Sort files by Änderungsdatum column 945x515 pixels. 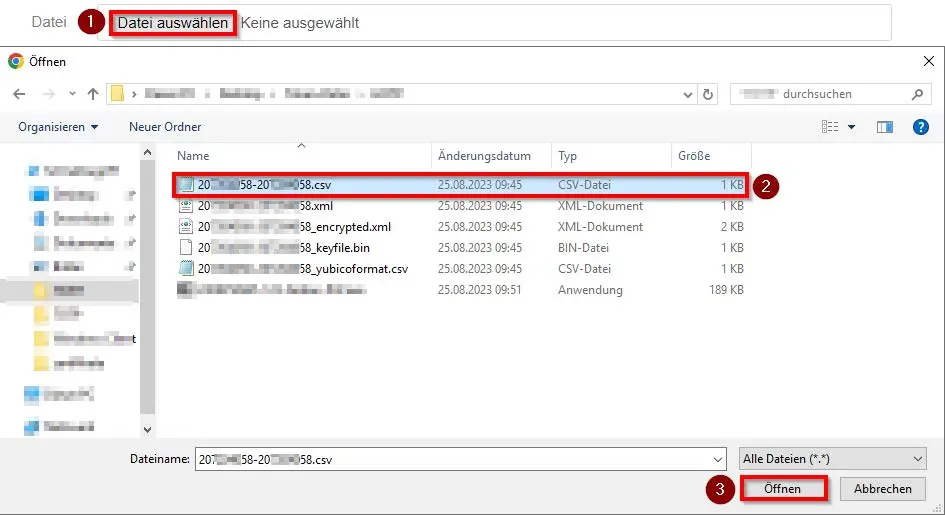pyautogui.click(x=484, y=156)
